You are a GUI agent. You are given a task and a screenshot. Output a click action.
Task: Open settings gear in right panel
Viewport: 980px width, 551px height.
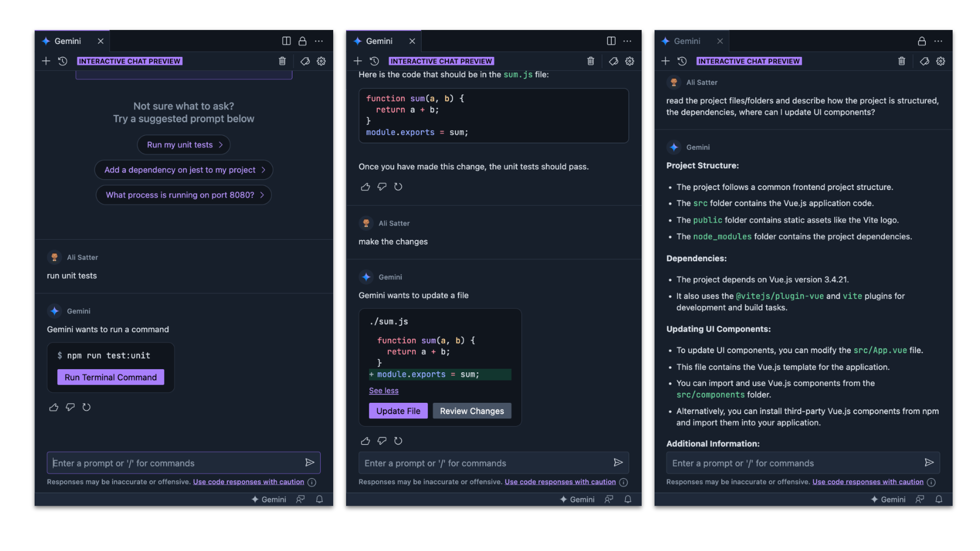pos(941,61)
